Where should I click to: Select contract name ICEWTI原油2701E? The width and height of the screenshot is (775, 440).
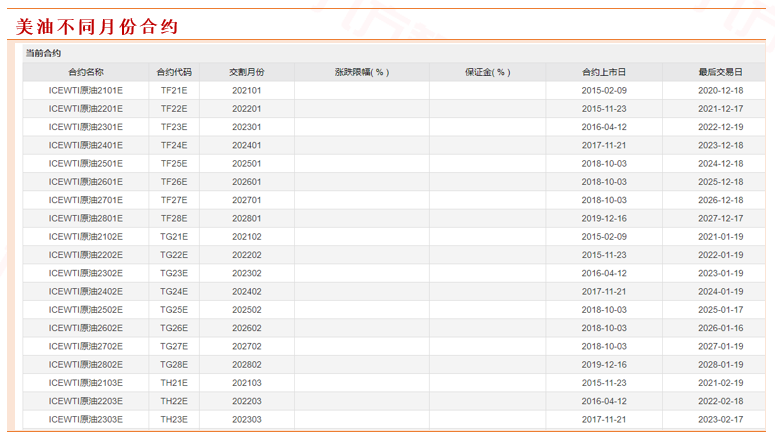click(86, 200)
